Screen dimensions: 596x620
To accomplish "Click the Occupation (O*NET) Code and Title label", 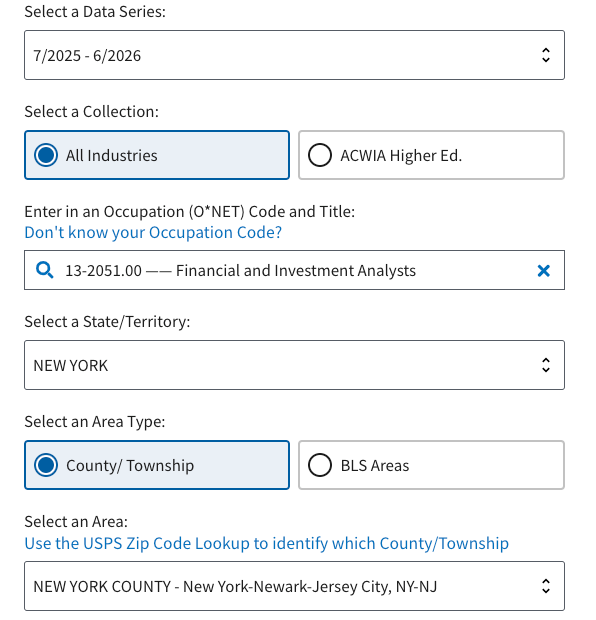I will (189, 212).
